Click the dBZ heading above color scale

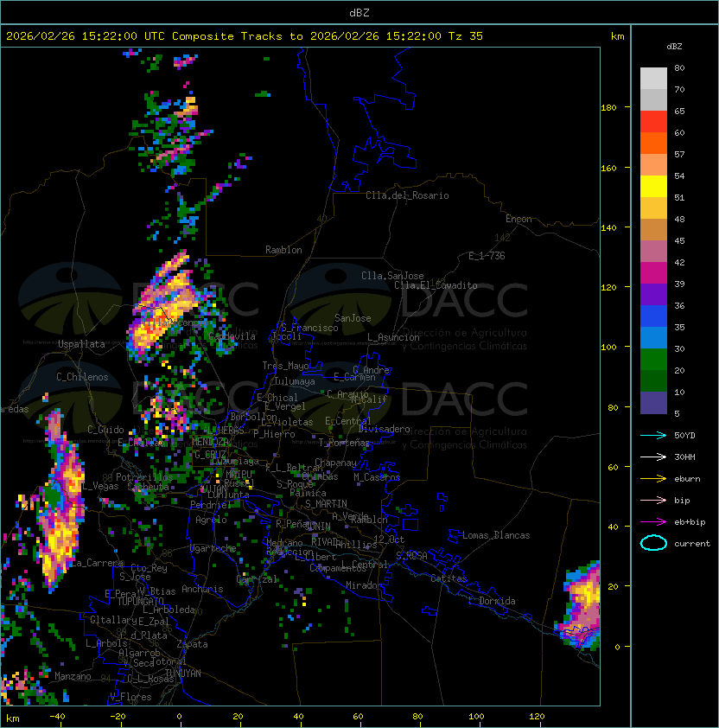[674, 47]
